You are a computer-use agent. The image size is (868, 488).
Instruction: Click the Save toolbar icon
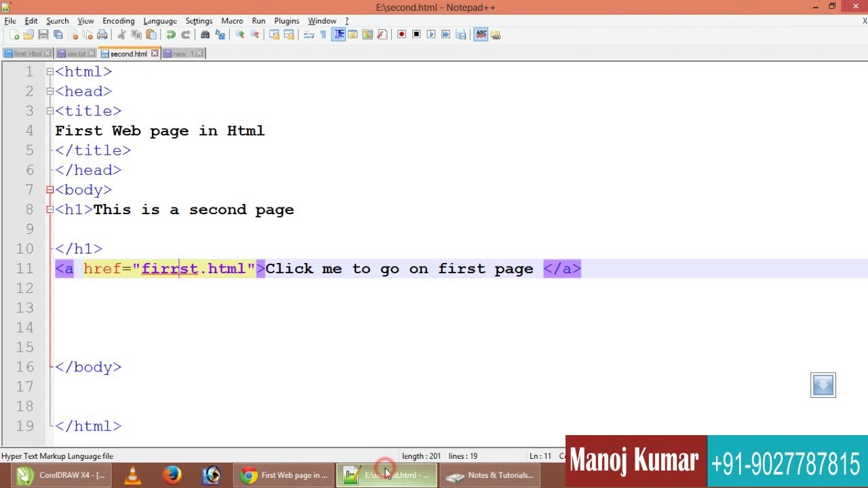click(x=43, y=35)
